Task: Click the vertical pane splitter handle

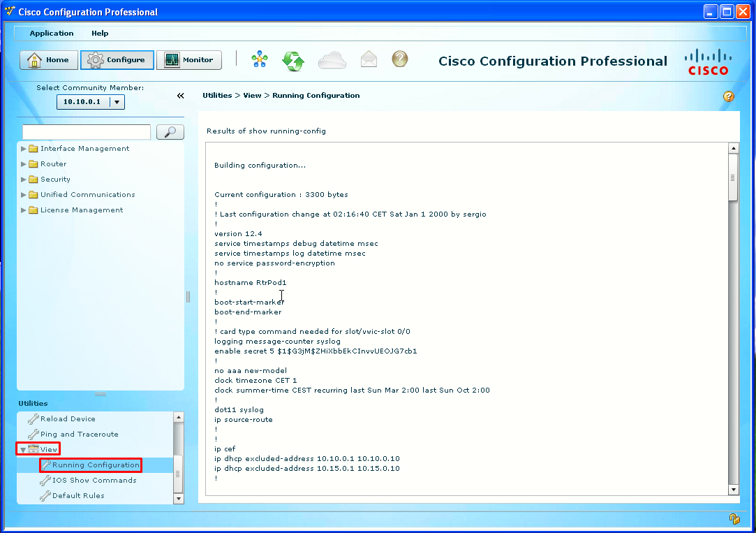Action: click(188, 297)
